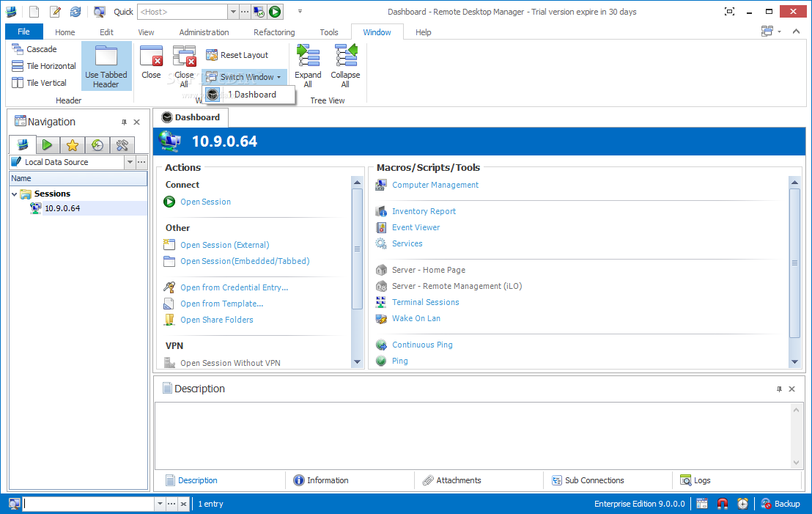Select Tile Horizontal layout

pyautogui.click(x=44, y=66)
